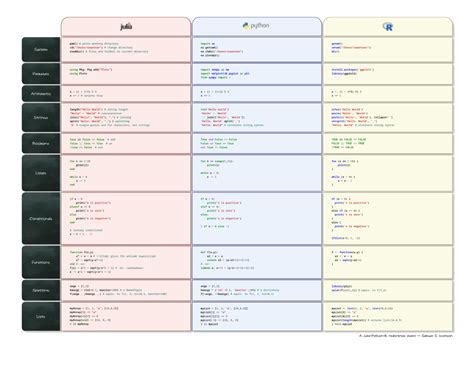Viewport: 474px width, 366px height.
Task: Click the R Booleans code cell
Action: point(388,143)
